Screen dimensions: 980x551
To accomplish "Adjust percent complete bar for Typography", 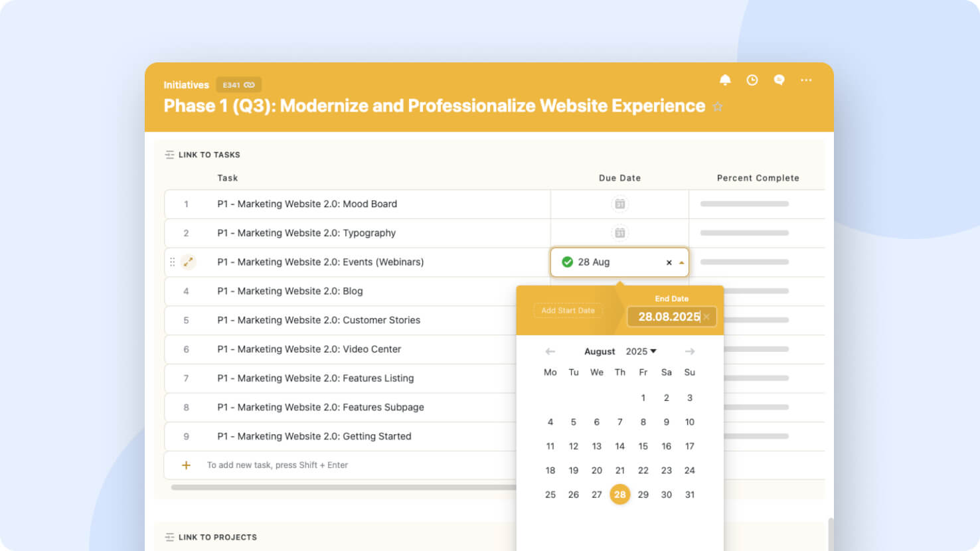I will click(x=744, y=233).
